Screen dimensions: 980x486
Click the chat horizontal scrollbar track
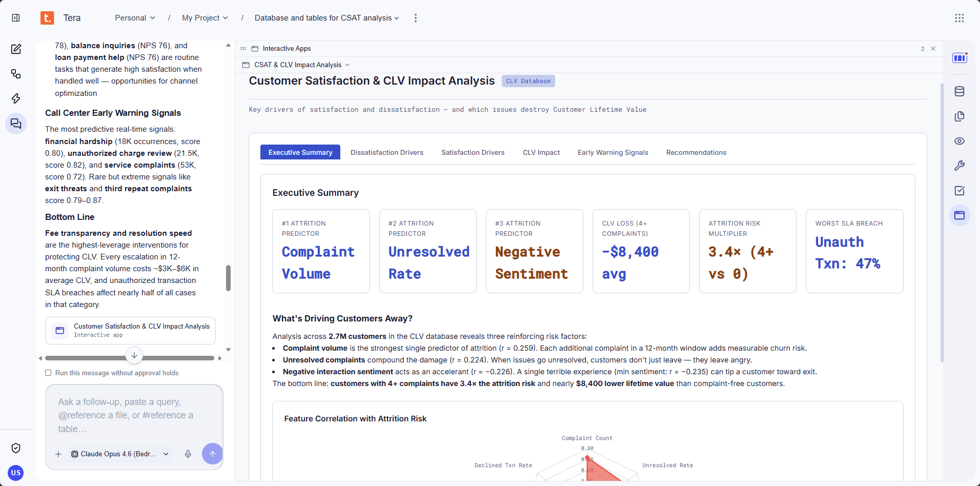tap(130, 358)
